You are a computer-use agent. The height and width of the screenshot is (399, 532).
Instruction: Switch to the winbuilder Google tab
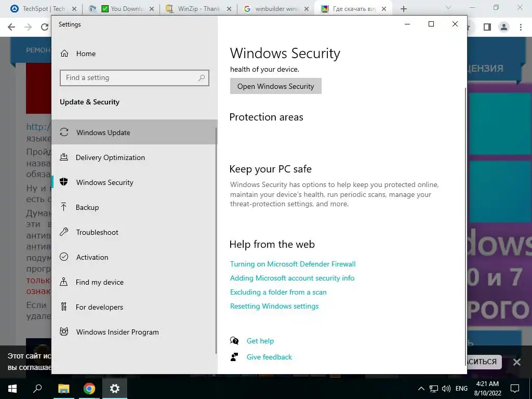point(276,9)
